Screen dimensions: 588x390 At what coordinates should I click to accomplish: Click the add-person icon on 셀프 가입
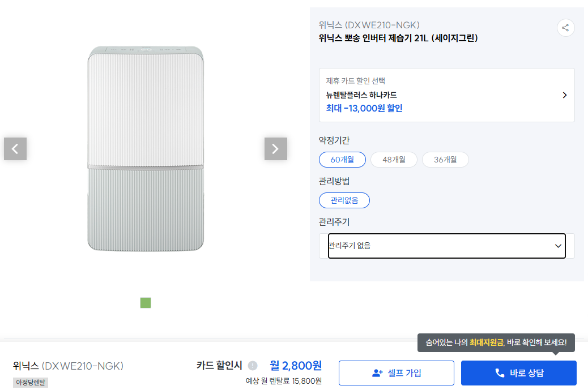pos(377,373)
